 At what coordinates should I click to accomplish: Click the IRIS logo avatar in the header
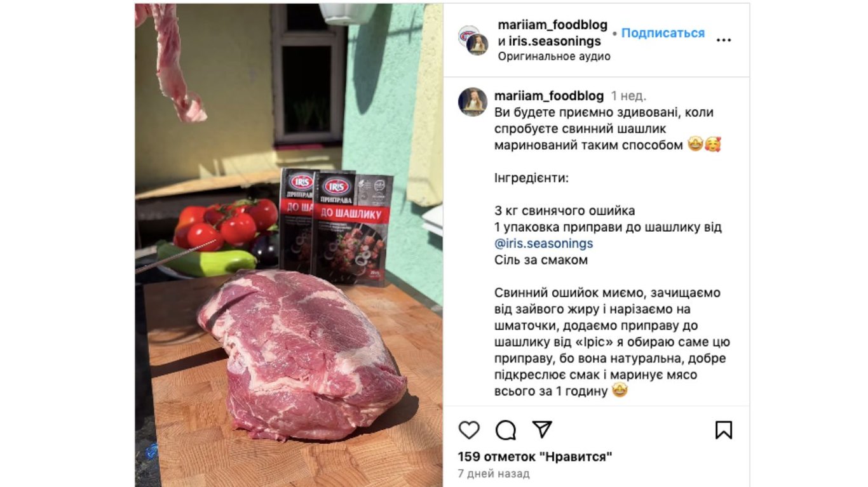click(466, 34)
